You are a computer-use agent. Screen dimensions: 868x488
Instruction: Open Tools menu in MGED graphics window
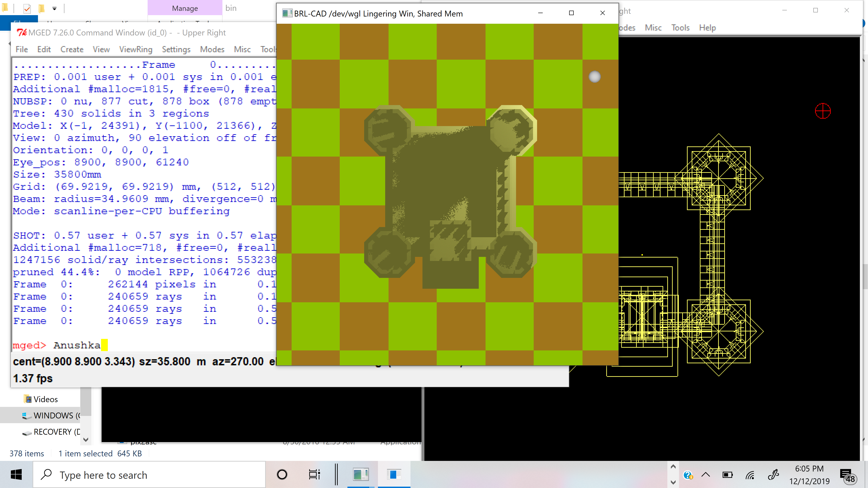coord(680,28)
